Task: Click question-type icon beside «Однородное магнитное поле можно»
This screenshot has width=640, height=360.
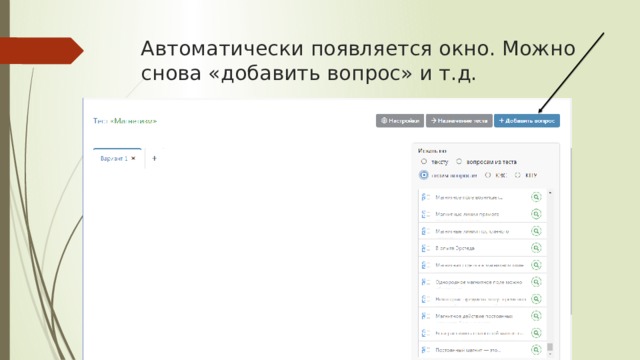Action: pos(426,282)
